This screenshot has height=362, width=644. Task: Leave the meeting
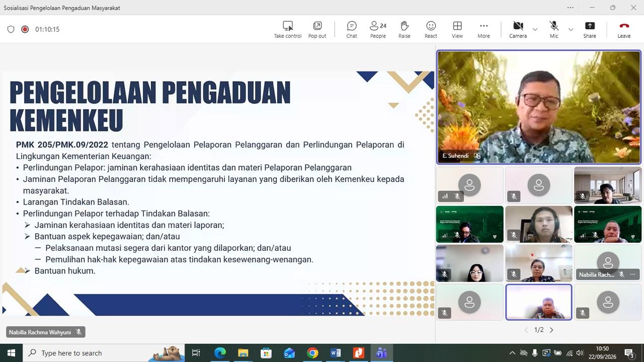point(624,29)
